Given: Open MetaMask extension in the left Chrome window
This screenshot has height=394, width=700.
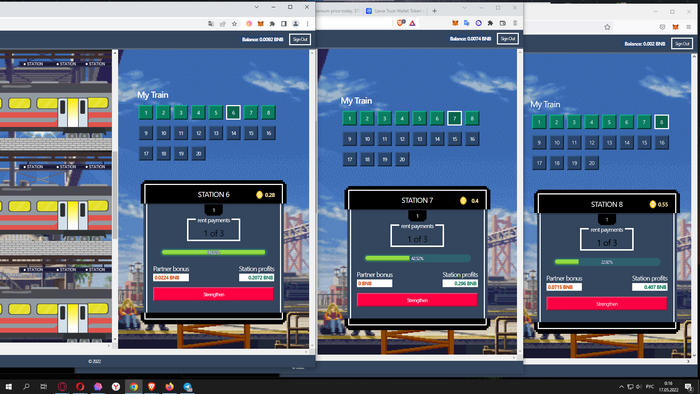Looking at the screenshot, I should pos(260,24).
